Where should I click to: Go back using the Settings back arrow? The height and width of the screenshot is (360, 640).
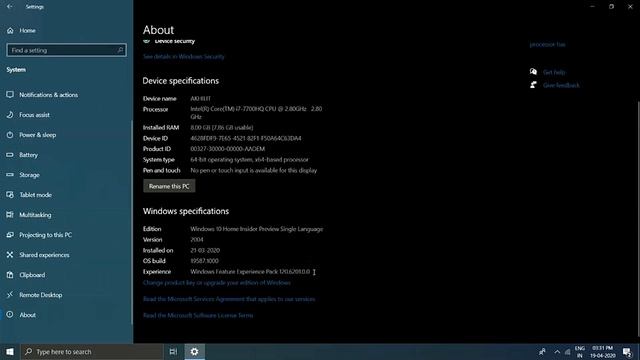click(9, 7)
